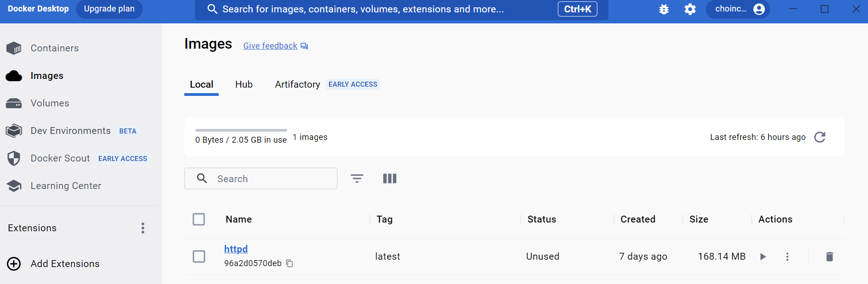Open more actions menu for httpd
This screenshot has height=284, width=868.
coord(787,256)
